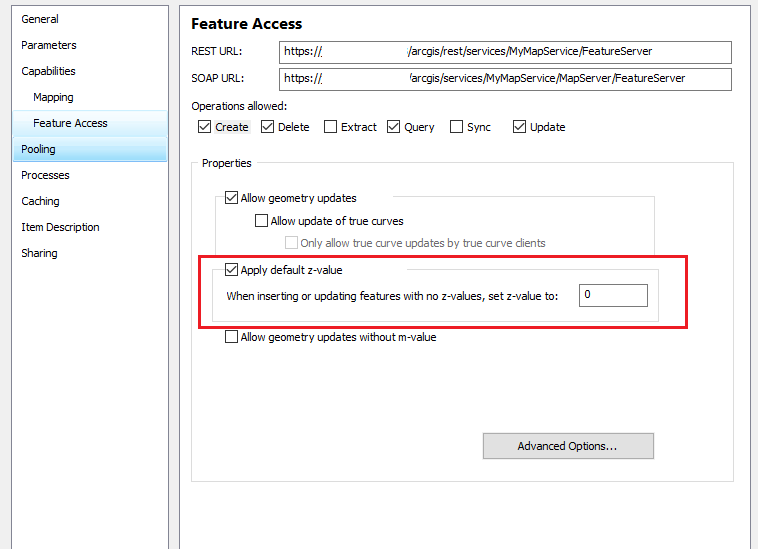The height and width of the screenshot is (549, 758).
Task: Go to the Sharing section
Action: (x=39, y=253)
